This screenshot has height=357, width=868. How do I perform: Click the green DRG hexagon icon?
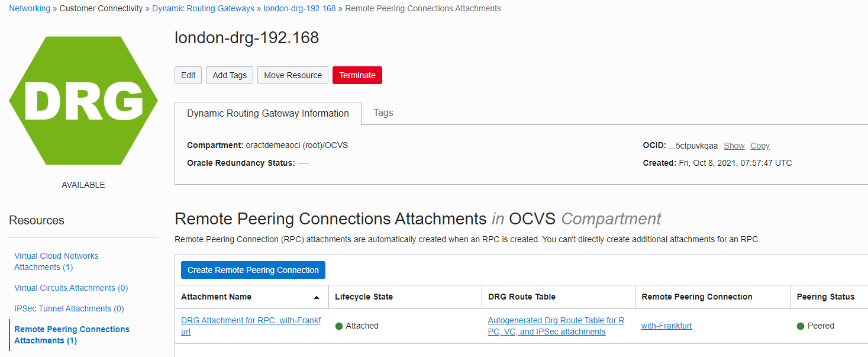(x=83, y=101)
